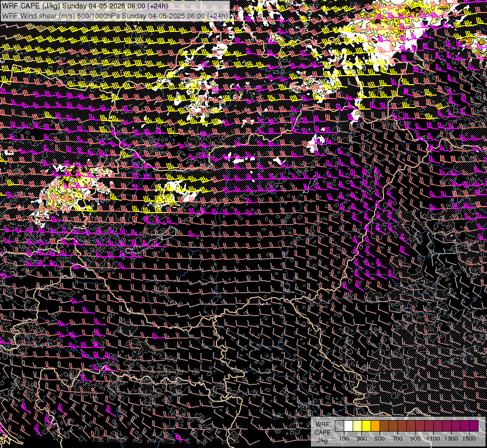Click the pale yellow swatch in CAPE legend
This screenshot has height=448, width=487.
[358, 426]
